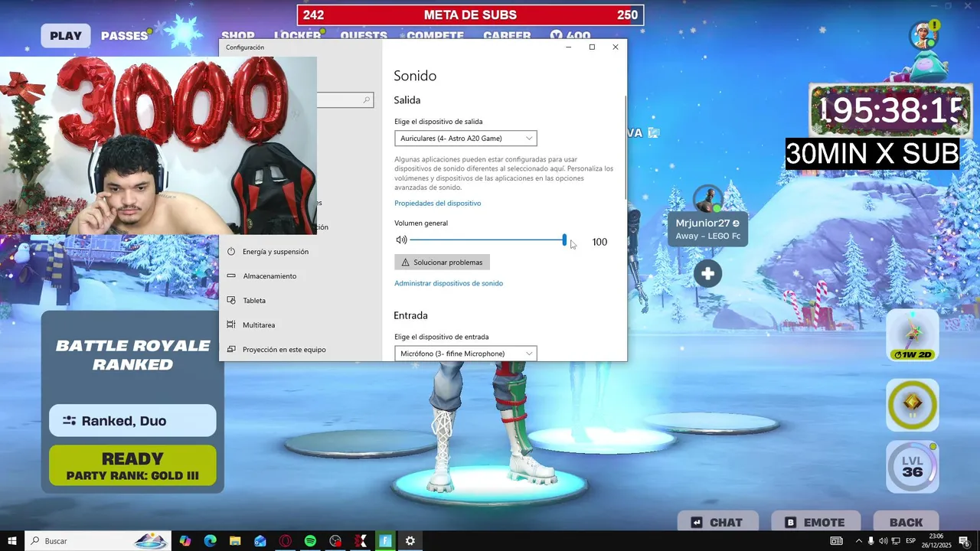Open Spotify from taskbar
980x551 pixels.
(x=310, y=541)
